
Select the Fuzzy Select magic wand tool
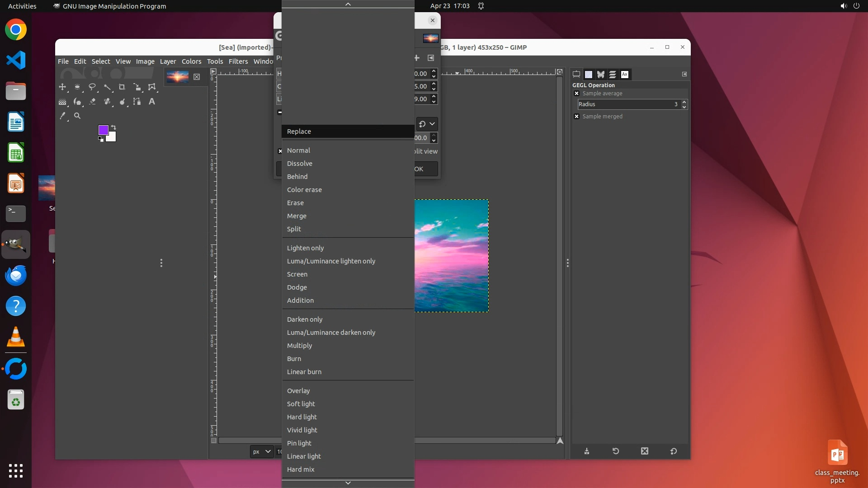pyautogui.click(x=107, y=87)
